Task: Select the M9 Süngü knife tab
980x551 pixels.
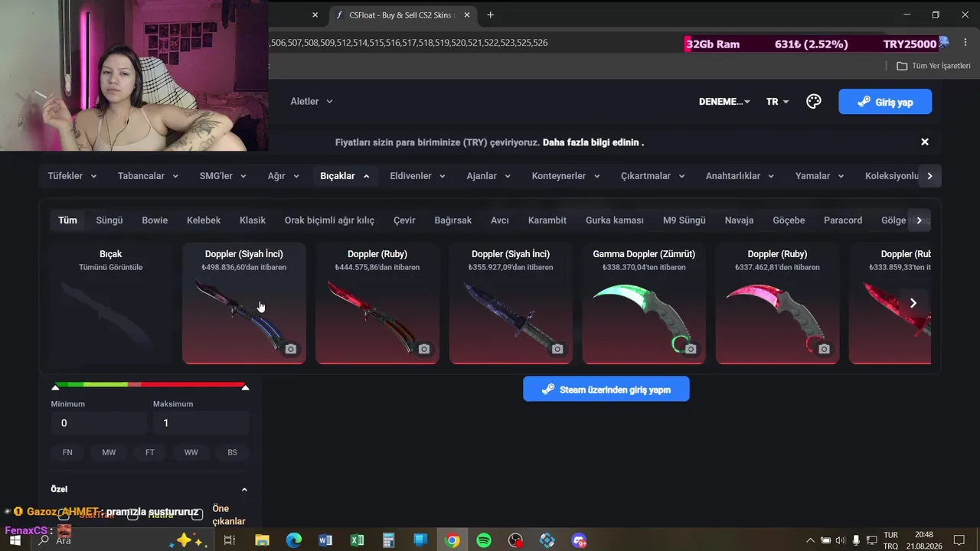Action: pyautogui.click(x=684, y=220)
